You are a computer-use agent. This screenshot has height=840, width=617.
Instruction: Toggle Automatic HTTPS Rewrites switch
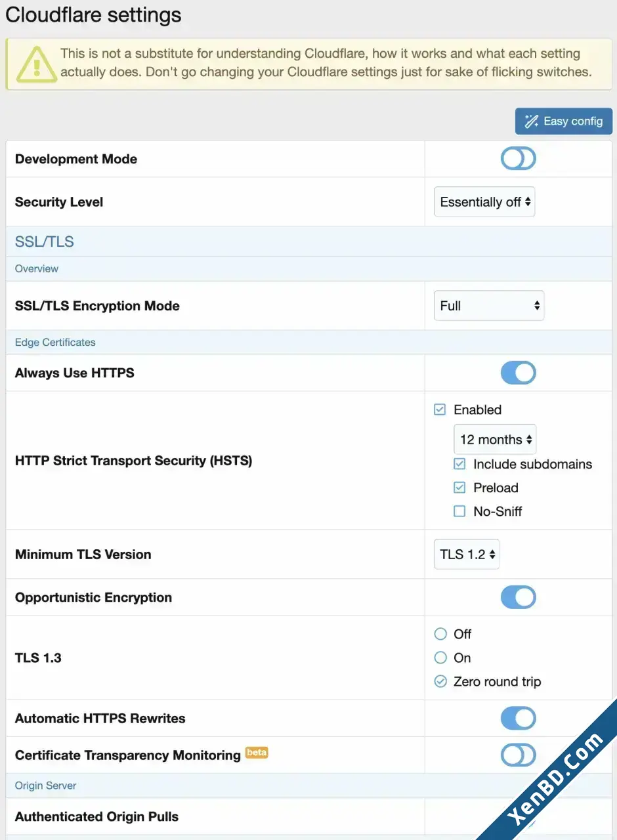coord(519,718)
